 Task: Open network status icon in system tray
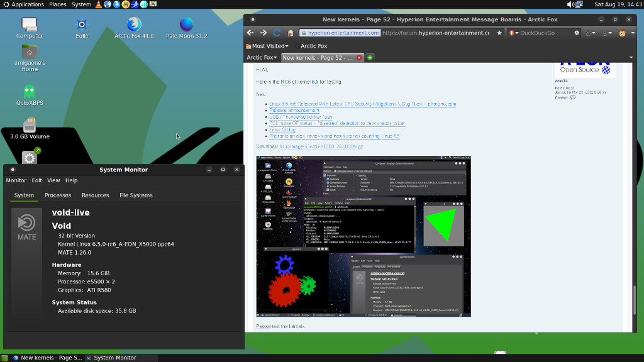[x=579, y=4]
